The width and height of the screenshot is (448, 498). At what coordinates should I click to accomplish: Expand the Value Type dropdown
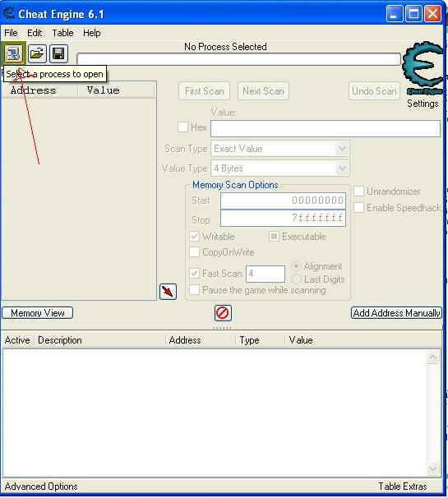click(342, 168)
